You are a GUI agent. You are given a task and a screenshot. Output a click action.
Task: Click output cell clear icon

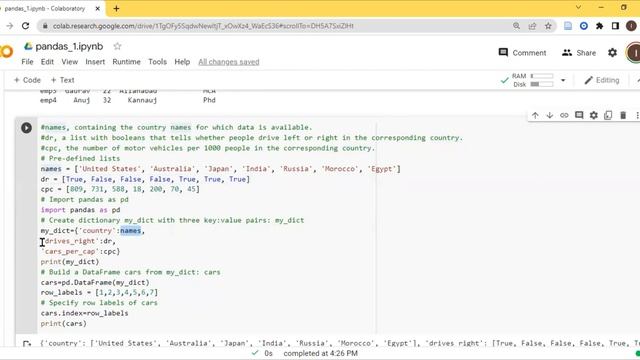[27, 344]
